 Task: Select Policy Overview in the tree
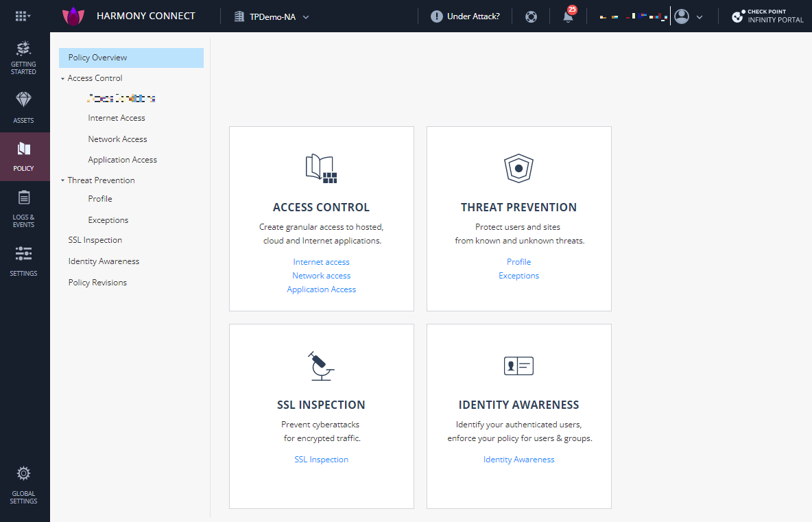[x=131, y=58]
